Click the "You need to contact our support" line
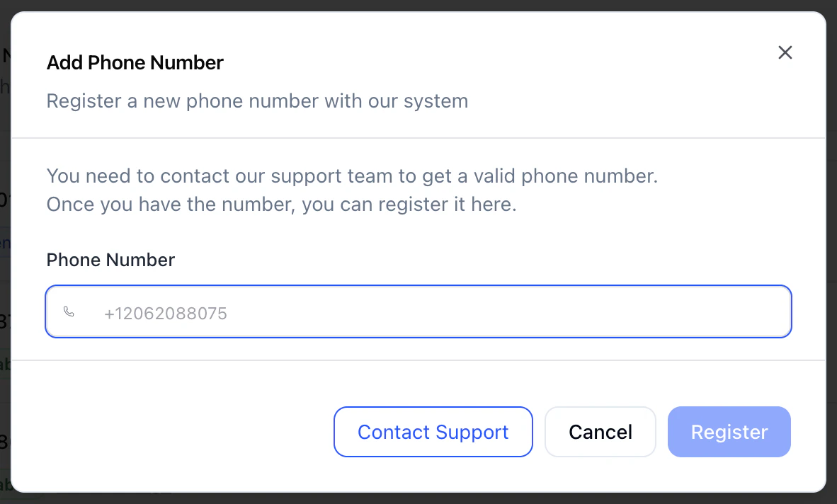The image size is (837, 504). click(x=353, y=176)
